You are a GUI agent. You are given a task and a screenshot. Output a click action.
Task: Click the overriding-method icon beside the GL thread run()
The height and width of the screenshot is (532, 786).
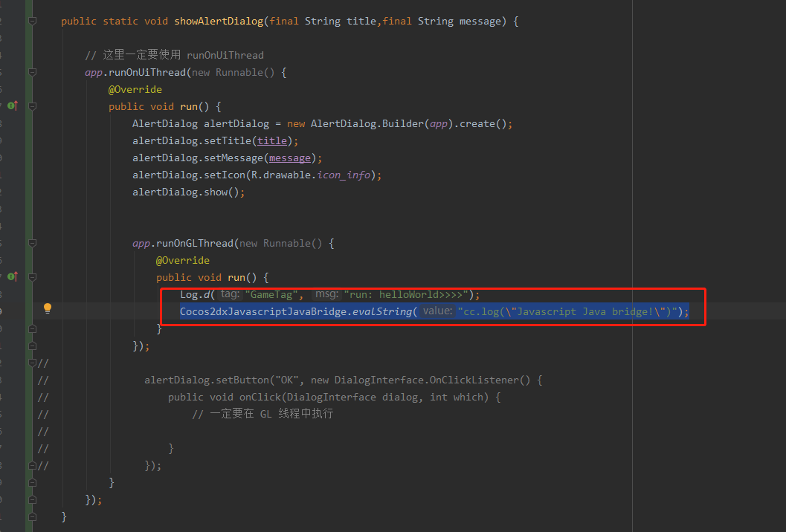click(x=12, y=277)
